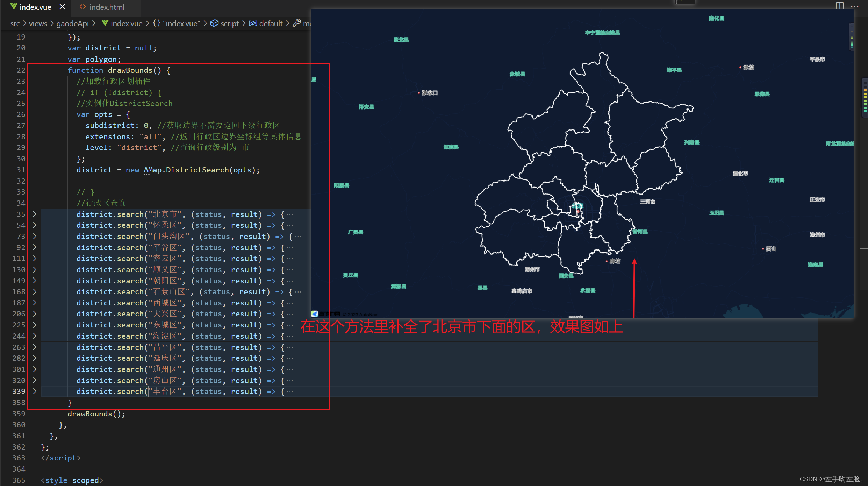Expand the folded 北京市 search block
The image size is (868, 486).
pyautogui.click(x=34, y=214)
